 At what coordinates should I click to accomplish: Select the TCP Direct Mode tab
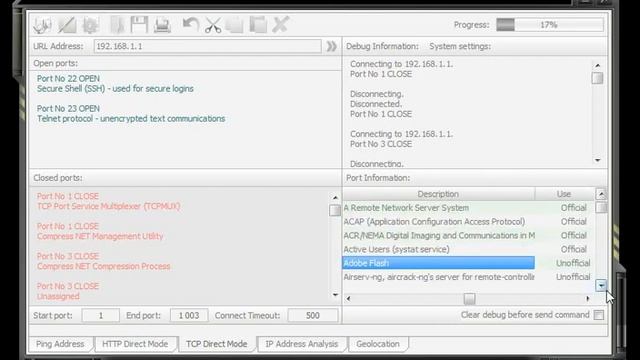pyautogui.click(x=217, y=344)
